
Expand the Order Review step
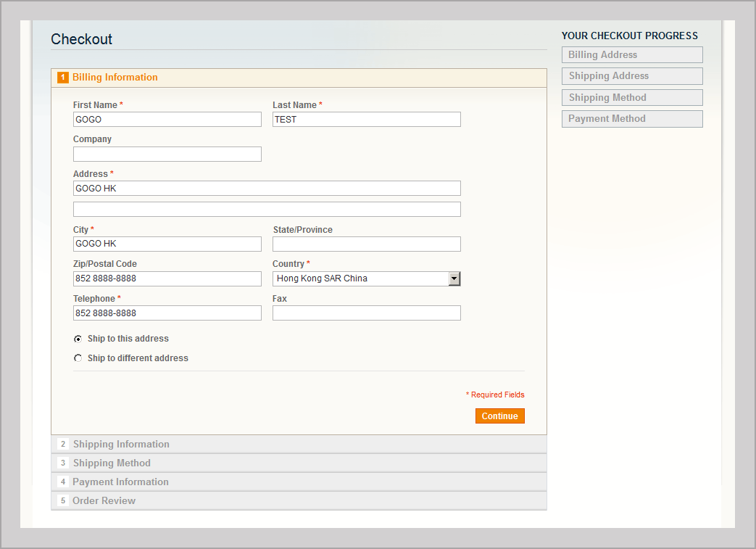click(104, 500)
